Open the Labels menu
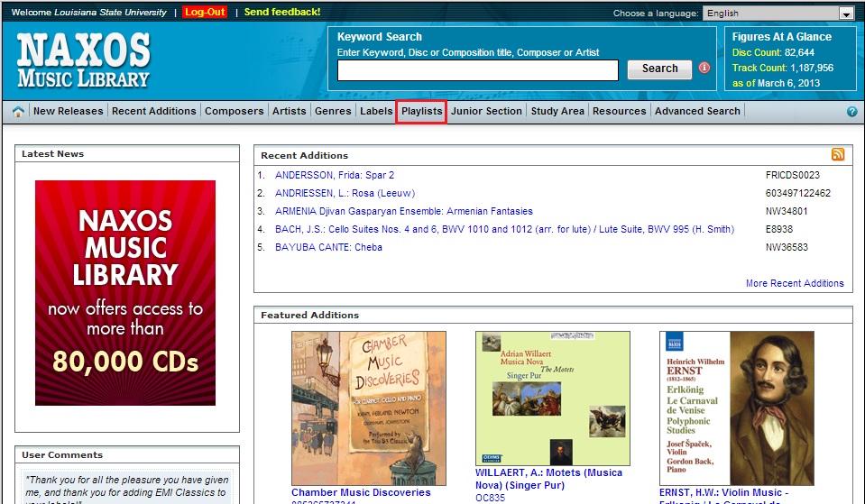The width and height of the screenshot is (865, 504). tap(376, 111)
